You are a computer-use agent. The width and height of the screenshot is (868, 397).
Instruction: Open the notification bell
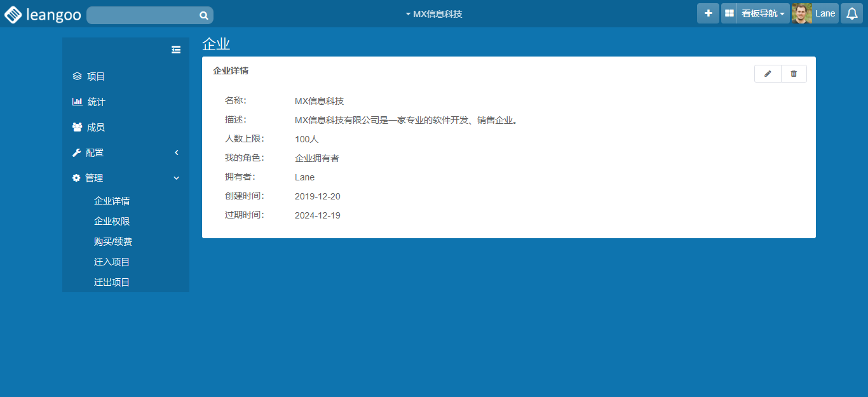coord(851,13)
